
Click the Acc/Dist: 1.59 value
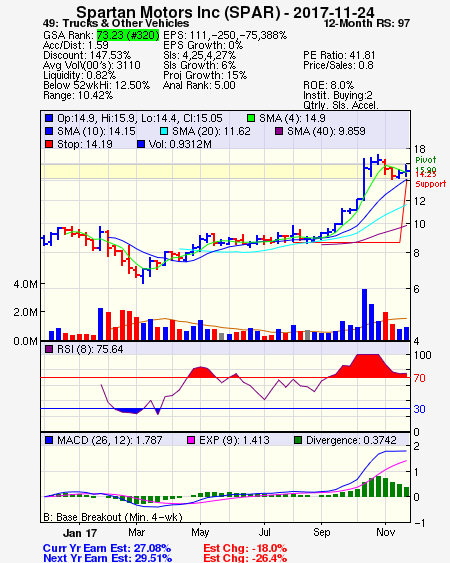[75, 45]
